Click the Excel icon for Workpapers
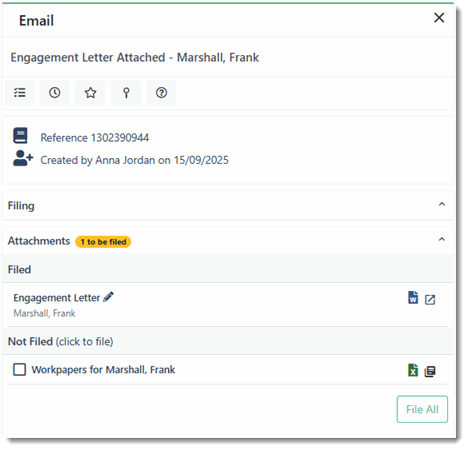The width and height of the screenshot is (468, 450). 413,370
